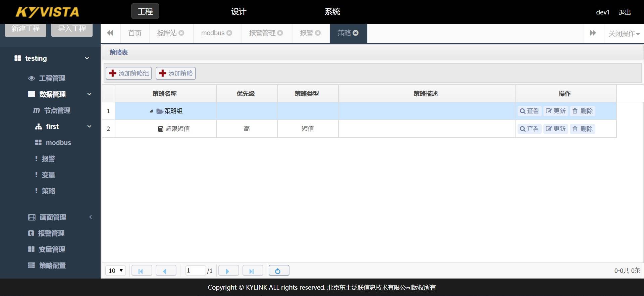The height and width of the screenshot is (296, 644).
Task: Delete the 超限短信 strategy row
Action: pos(583,129)
